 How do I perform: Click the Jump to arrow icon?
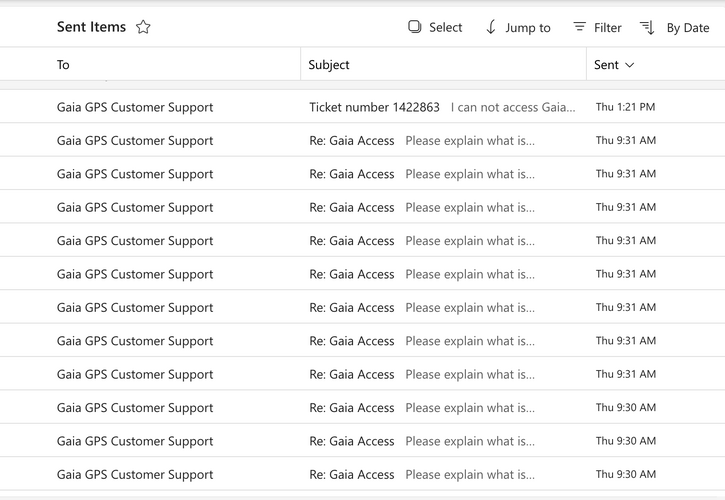click(x=491, y=27)
